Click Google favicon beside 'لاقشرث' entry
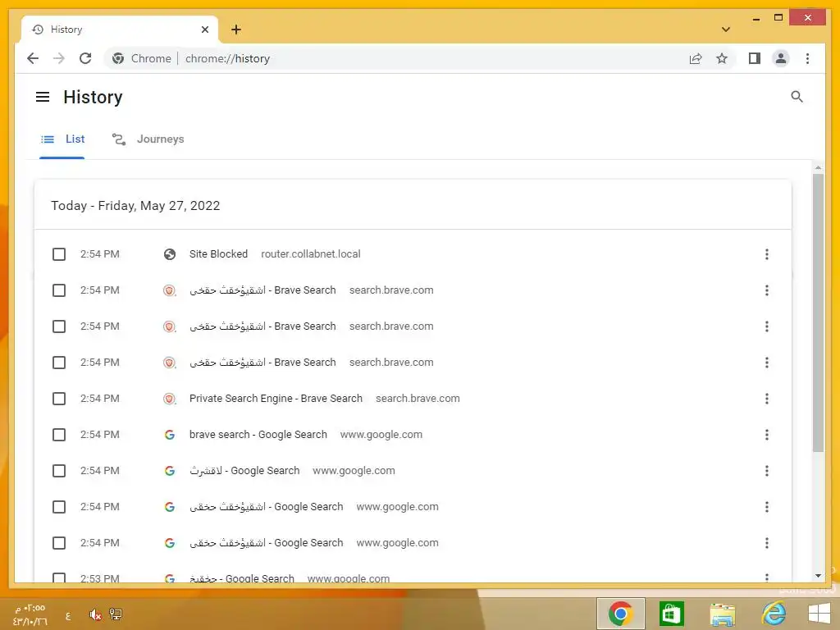The height and width of the screenshot is (630, 840). 169,471
